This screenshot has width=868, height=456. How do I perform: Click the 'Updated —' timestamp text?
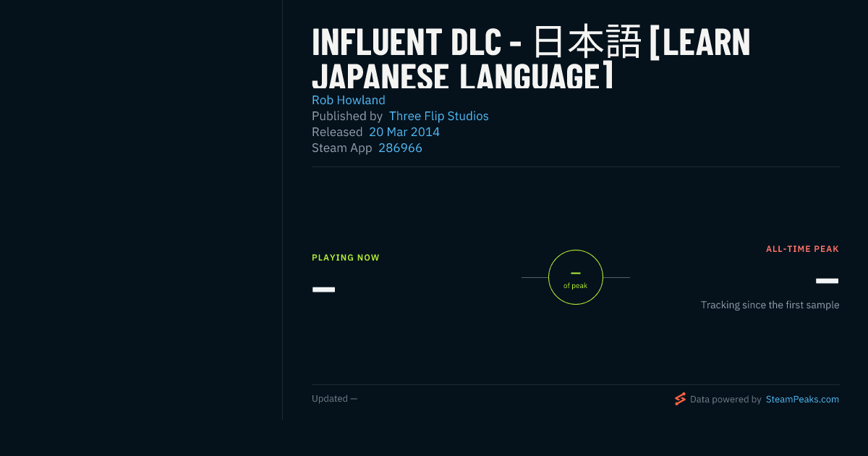(334, 399)
